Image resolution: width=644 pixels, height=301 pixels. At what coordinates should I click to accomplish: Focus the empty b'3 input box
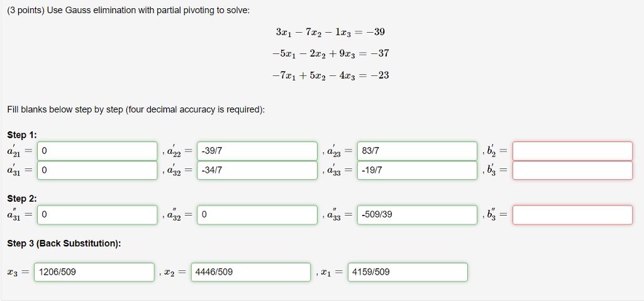click(x=572, y=170)
